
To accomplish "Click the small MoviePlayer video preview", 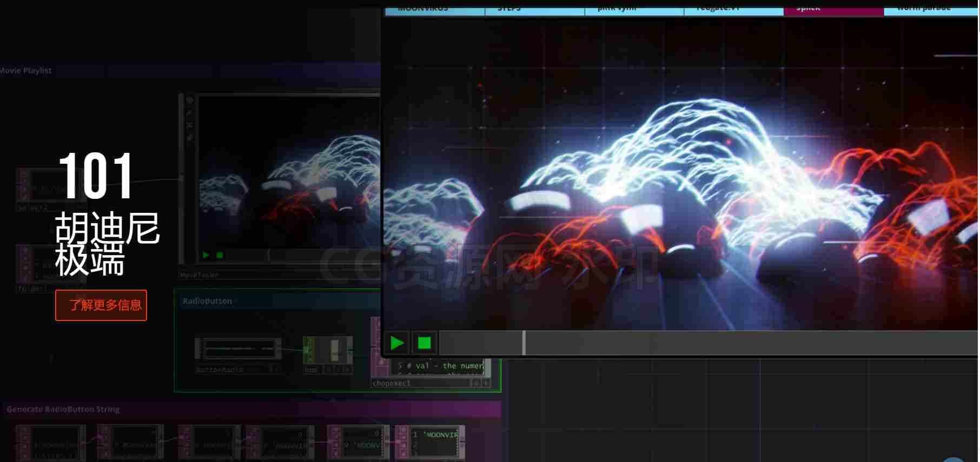I will (289, 173).
